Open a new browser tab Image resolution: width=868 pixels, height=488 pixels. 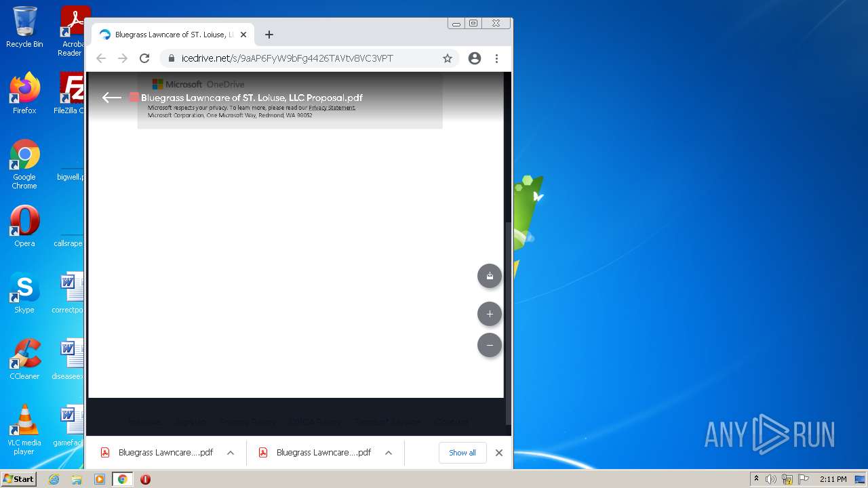point(269,35)
